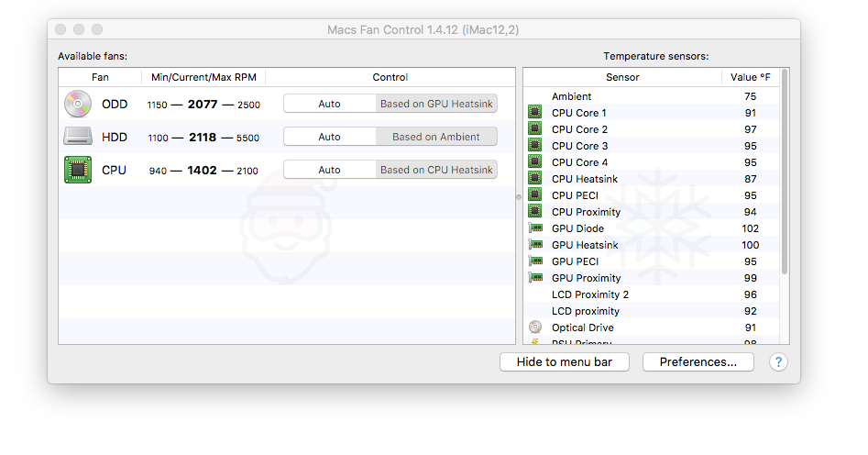
Task: Select the CPU Core 2 sensor label
Action: coord(579,129)
